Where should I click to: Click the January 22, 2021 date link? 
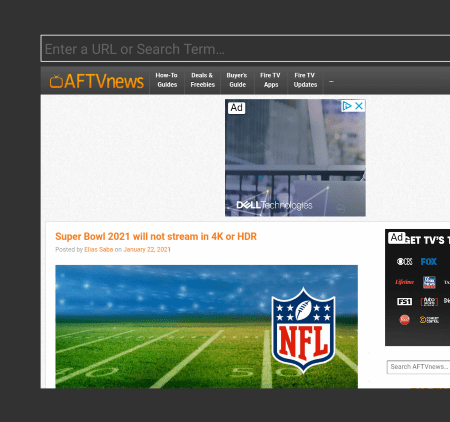click(x=147, y=249)
